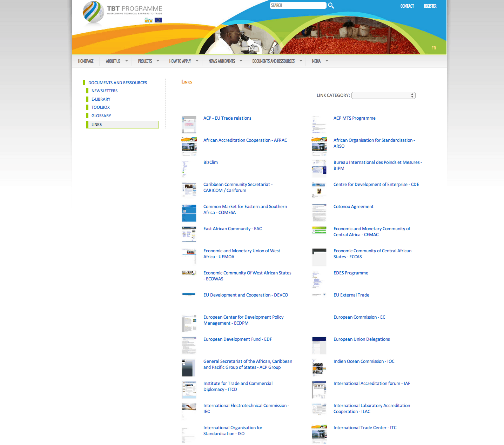Open ACP - EU Trade relations link
This screenshot has width=504, height=445.
[x=227, y=118]
